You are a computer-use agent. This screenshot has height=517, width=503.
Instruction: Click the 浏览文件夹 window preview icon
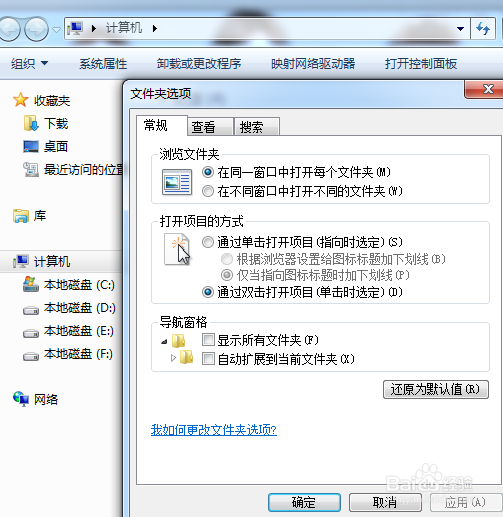coord(177,182)
